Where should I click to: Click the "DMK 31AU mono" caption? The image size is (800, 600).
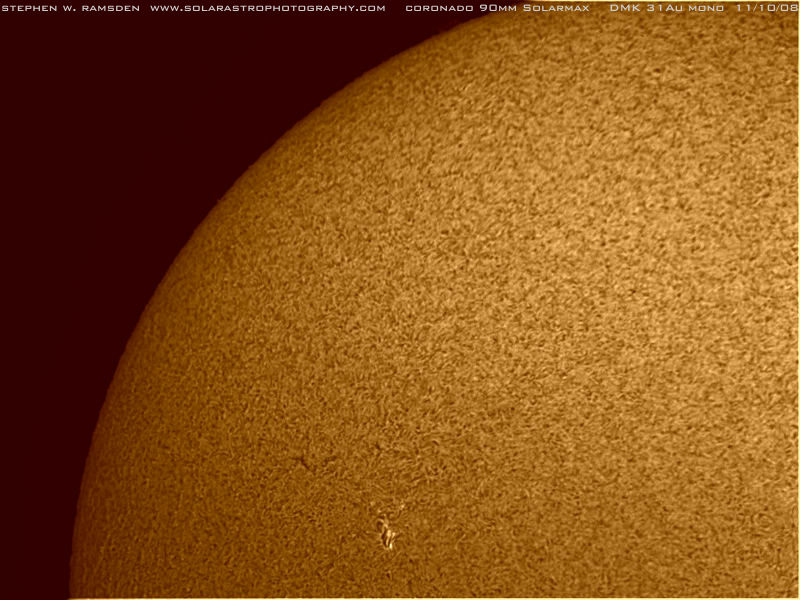(x=667, y=8)
